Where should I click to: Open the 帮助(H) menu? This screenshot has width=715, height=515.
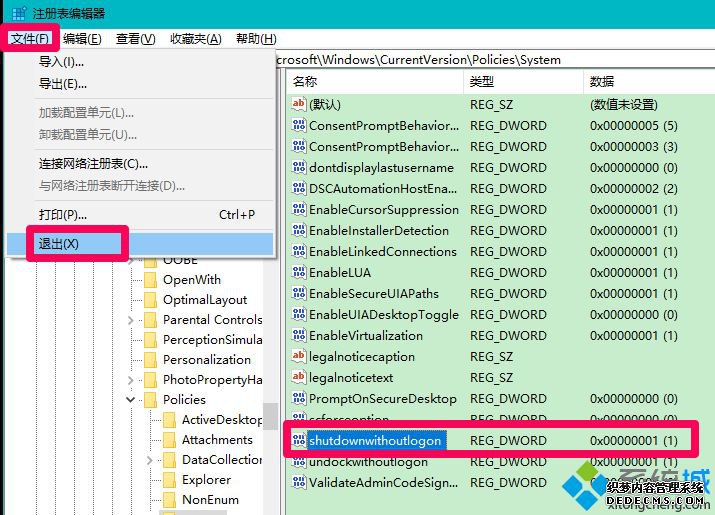256,39
